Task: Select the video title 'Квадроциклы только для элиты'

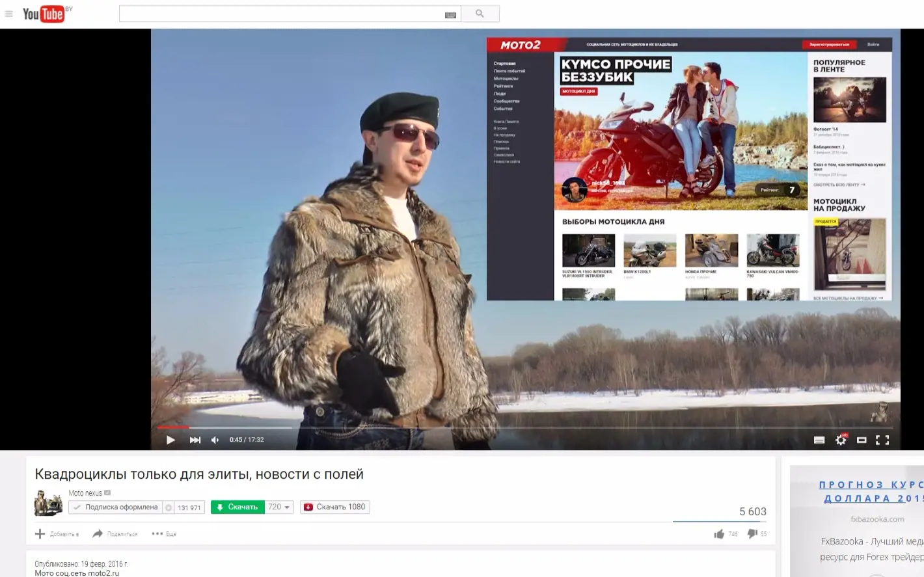Action: click(x=199, y=474)
